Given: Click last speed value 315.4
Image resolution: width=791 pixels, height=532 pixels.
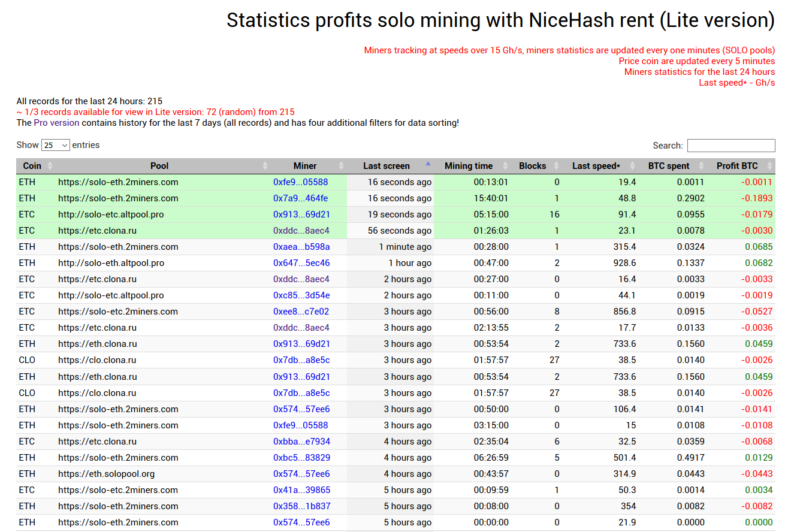Looking at the screenshot, I should click(x=624, y=247).
